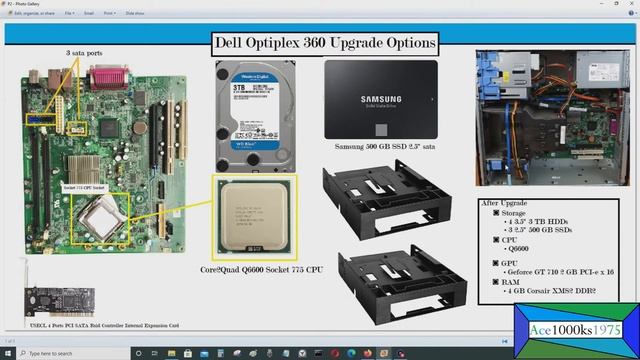
Task: Open the Windows Start menu
Action: pos(8,353)
